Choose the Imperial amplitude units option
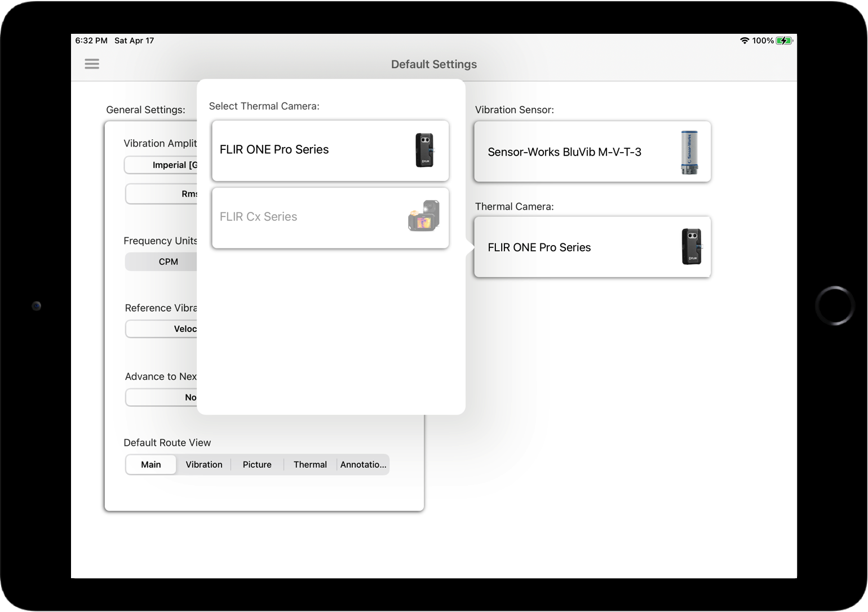The image size is (868, 612). (x=161, y=165)
